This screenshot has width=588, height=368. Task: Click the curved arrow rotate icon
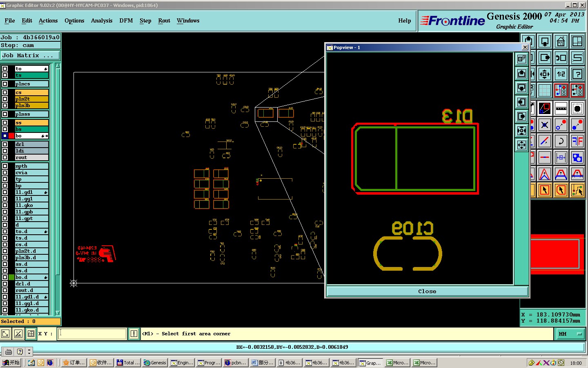point(561,141)
